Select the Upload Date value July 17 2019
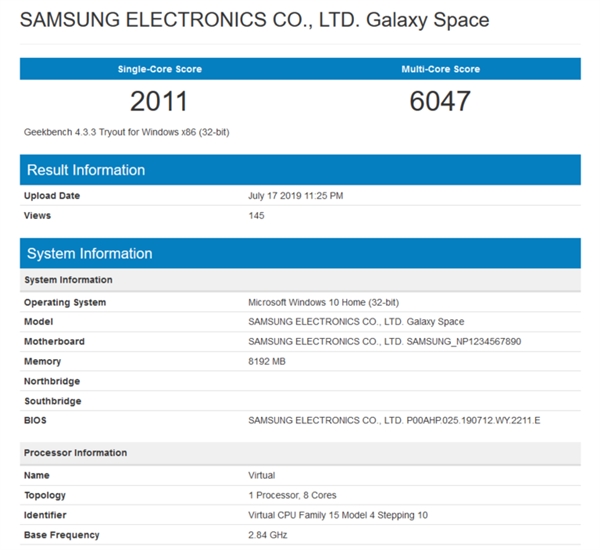The height and width of the screenshot is (550, 600). click(x=295, y=196)
